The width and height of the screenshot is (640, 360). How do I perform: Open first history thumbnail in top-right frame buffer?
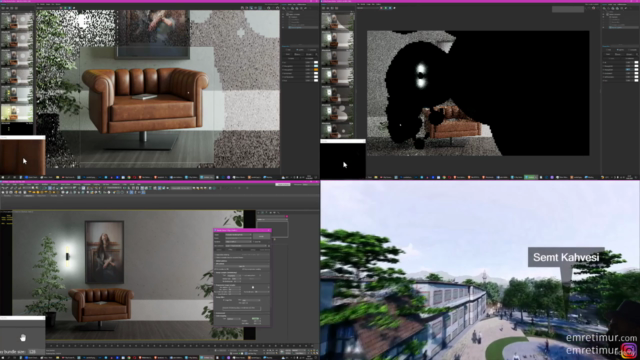(x=337, y=21)
